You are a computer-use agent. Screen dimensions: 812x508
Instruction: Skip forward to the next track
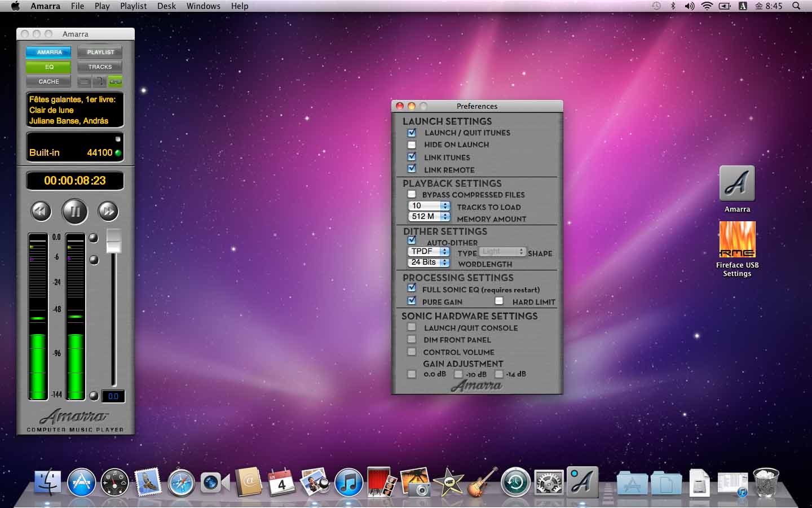click(108, 212)
